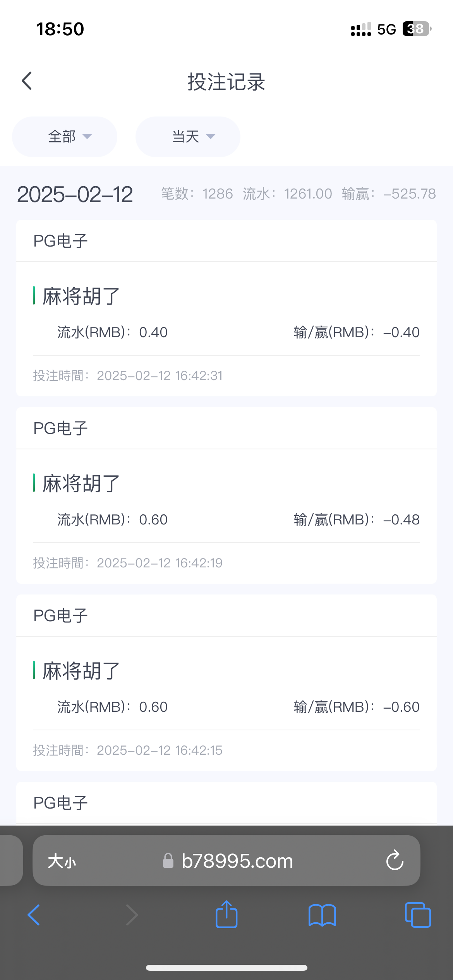Tap the 2025-02-12 date summary
Screen dimensions: 453x980
pos(75,194)
